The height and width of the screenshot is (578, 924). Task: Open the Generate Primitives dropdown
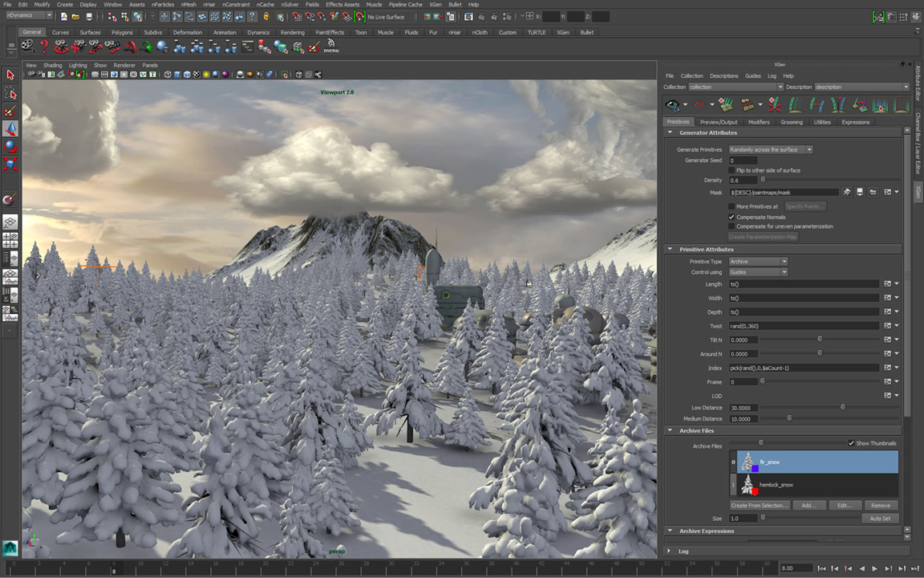(770, 149)
